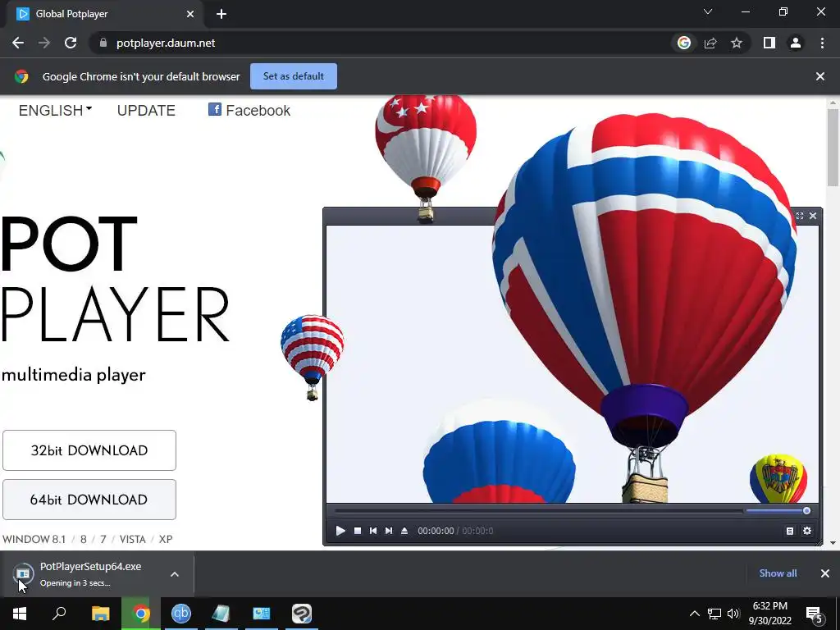Click the eject/open file icon in player
Image resolution: width=840 pixels, height=630 pixels.
(404, 531)
